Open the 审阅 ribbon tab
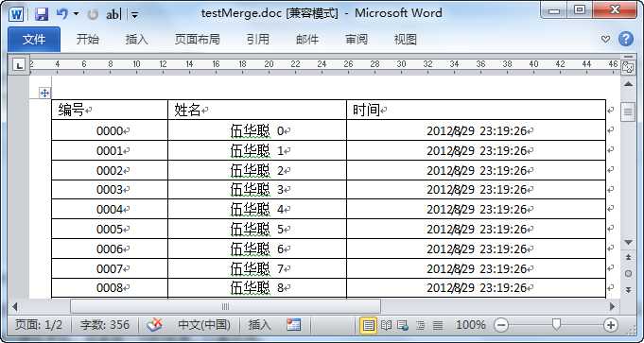Image resolution: width=644 pixels, height=343 pixels. coord(357,40)
